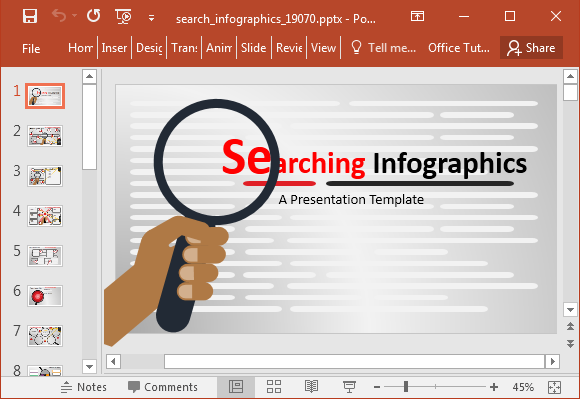Click the Save icon in quick access toolbar
580x399 pixels.
(30, 16)
